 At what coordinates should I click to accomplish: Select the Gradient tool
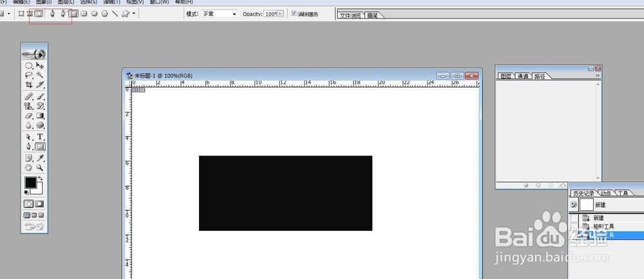coord(40,116)
